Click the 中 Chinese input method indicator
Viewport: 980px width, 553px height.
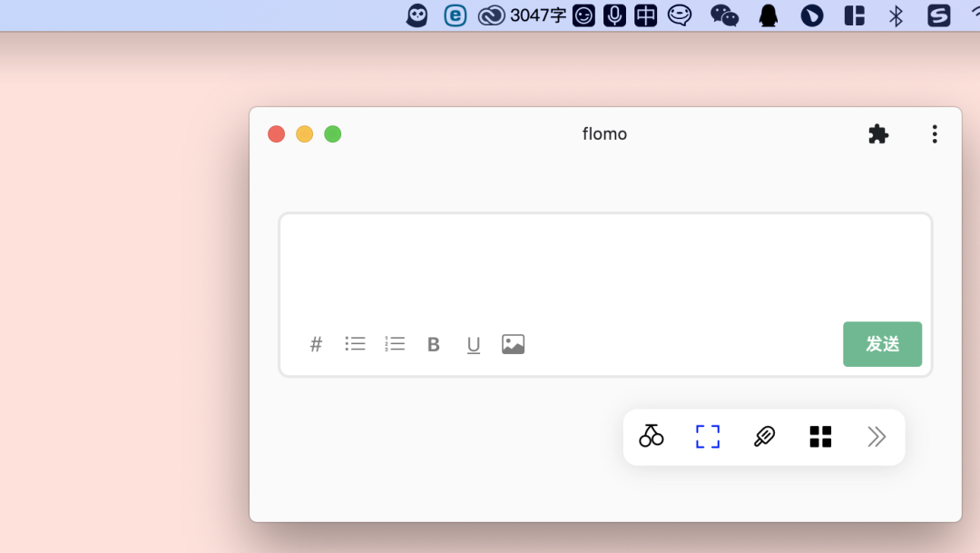coord(646,15)
